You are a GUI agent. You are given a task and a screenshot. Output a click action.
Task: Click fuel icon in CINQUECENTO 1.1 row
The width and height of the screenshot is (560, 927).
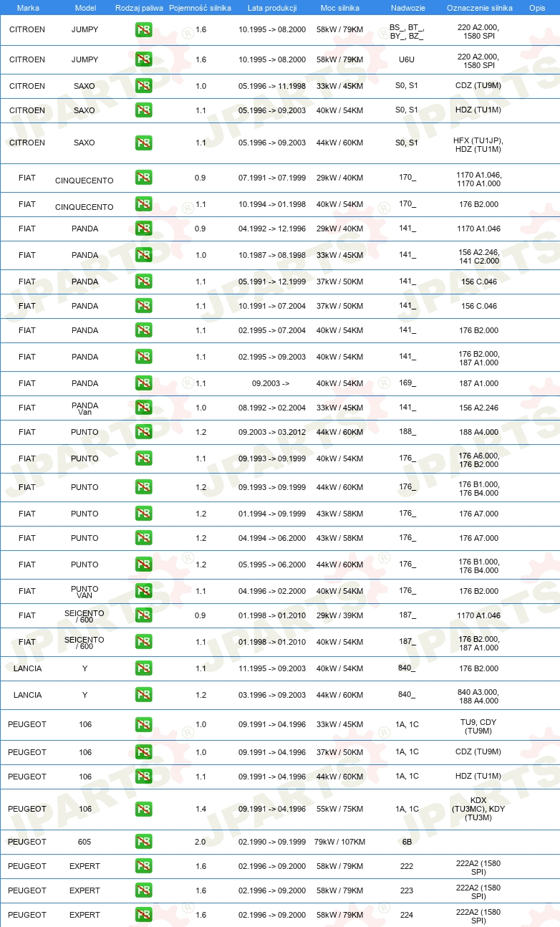pos(143,204)
